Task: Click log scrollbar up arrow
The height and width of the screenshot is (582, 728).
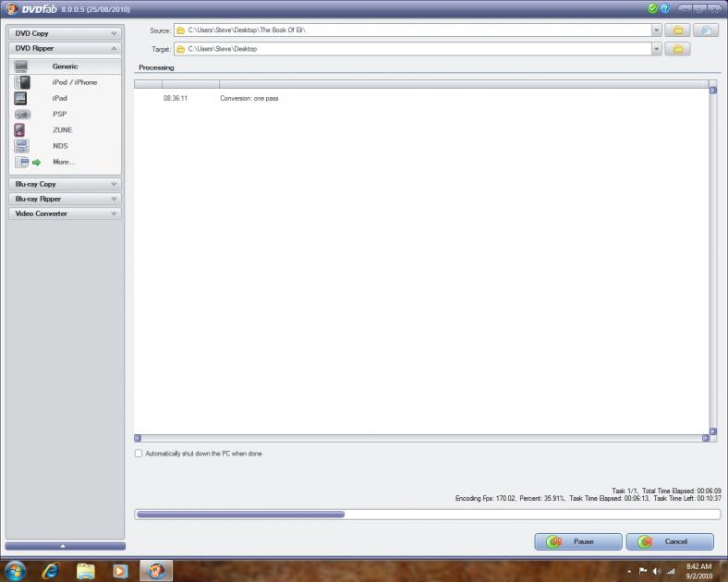Action: click(x=713, y=91)
